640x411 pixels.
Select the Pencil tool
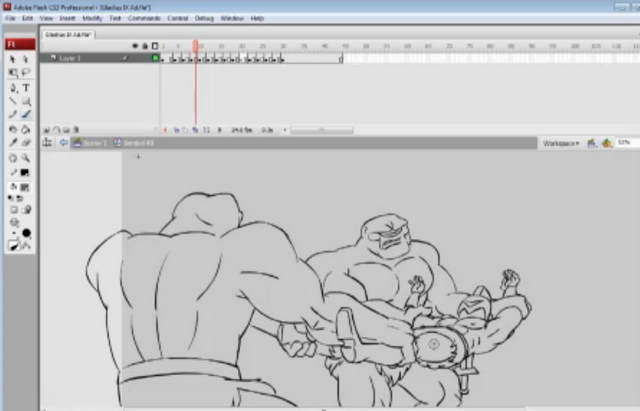pos(13,115)
